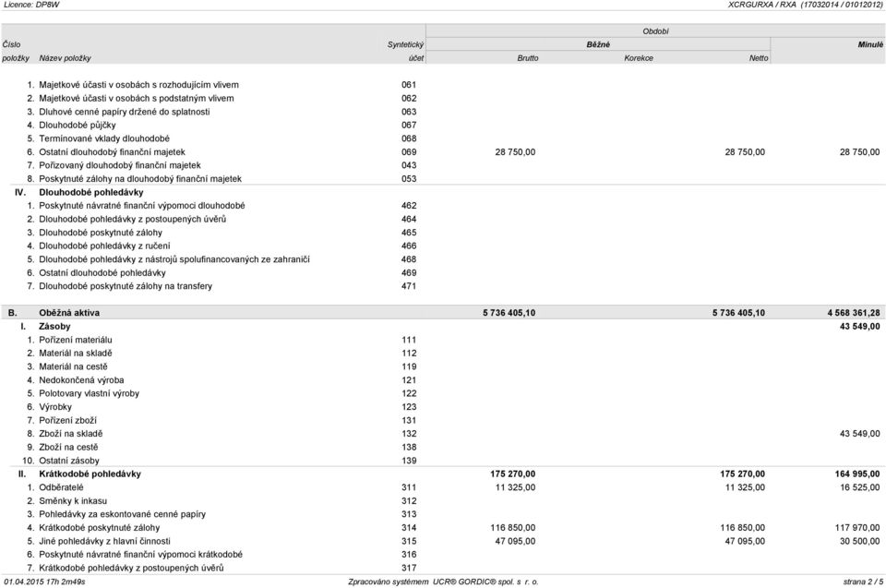Click Brutto value 5 736 405,10
Viewport: 886px width, 588px height.
(509, 313)
